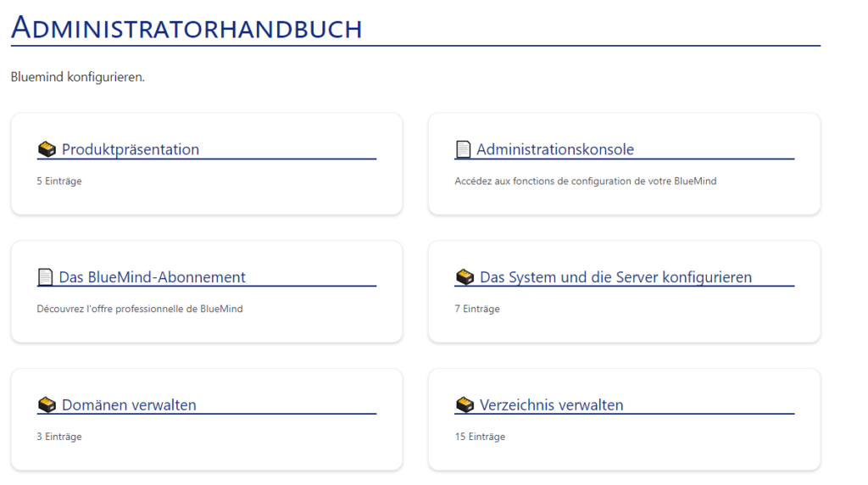Image resolution: width=868 pixels, height=485 pixels.
Task: Go to Das BlueMind-Abonnement
Action: click(x=152, y=277)
